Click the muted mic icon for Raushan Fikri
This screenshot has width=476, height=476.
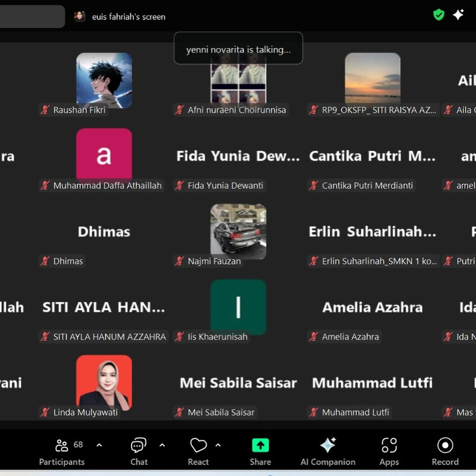(45, 110)
